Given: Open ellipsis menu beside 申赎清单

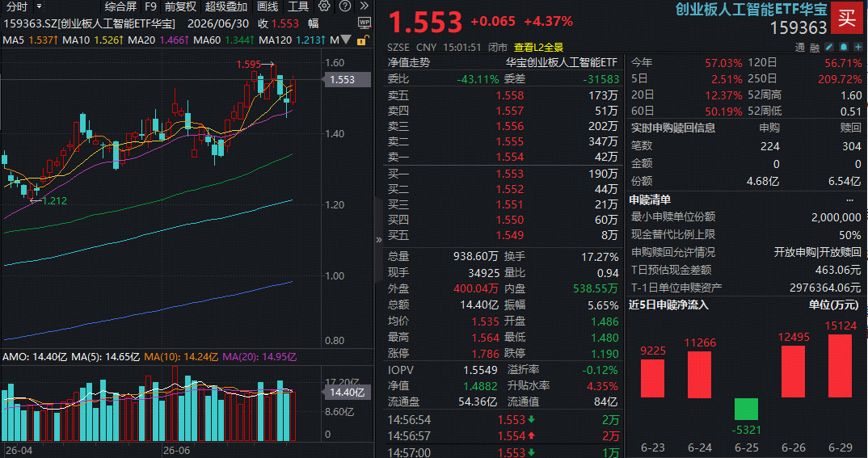Looking at the screenshot, I should tap(849, 200).
